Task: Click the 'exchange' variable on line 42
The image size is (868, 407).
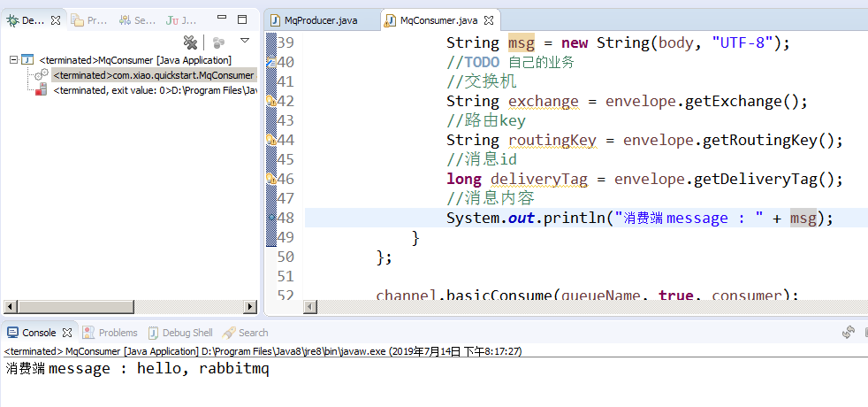Action: click(x=543, y=102)
